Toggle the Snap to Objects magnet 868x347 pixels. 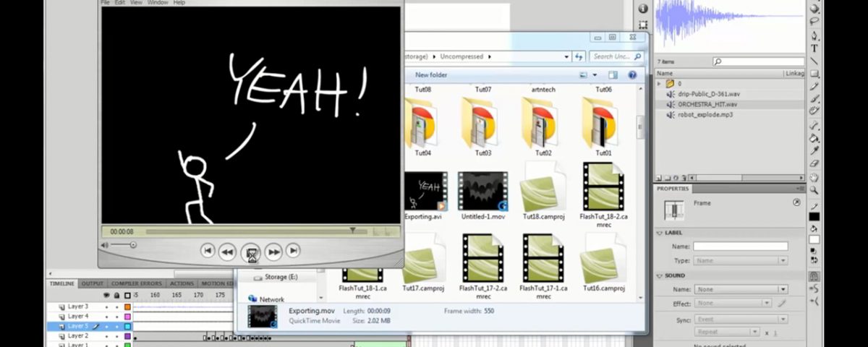814,275
